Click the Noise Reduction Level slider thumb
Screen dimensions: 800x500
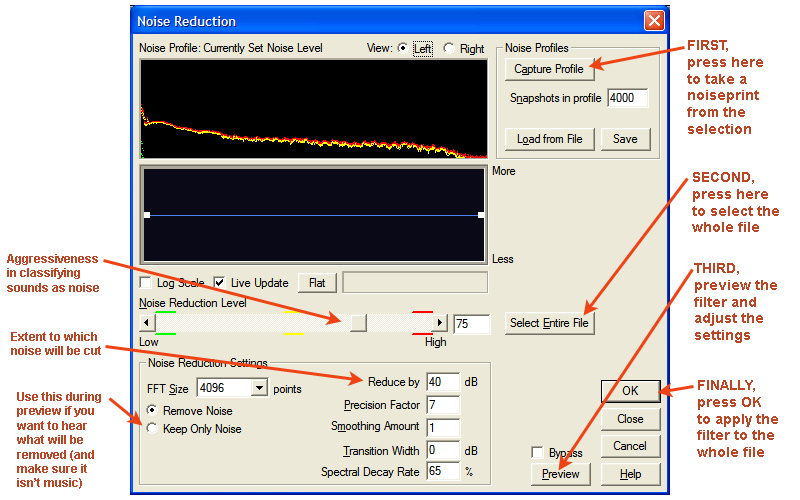(357, 323)
